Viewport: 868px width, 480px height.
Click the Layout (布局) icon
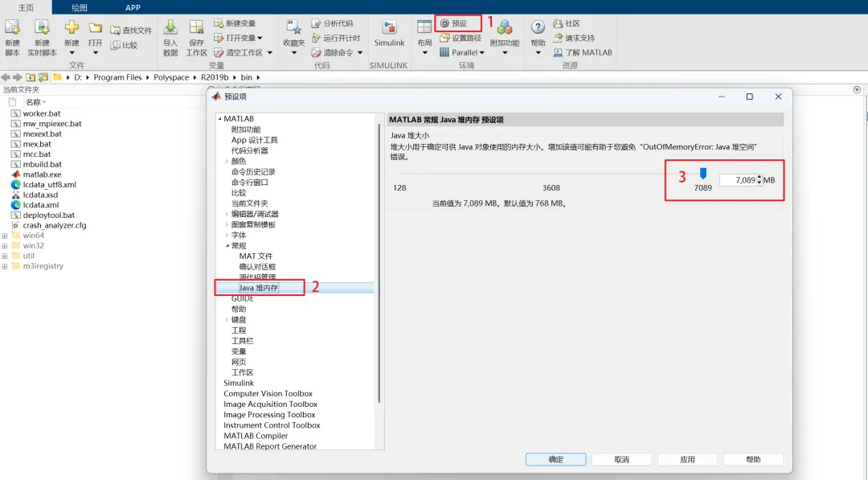click(424, 27)
